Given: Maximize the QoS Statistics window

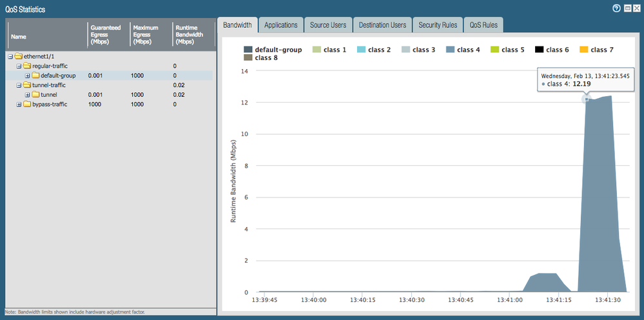Looking at the screenshot, I should (x=626, y=8).
